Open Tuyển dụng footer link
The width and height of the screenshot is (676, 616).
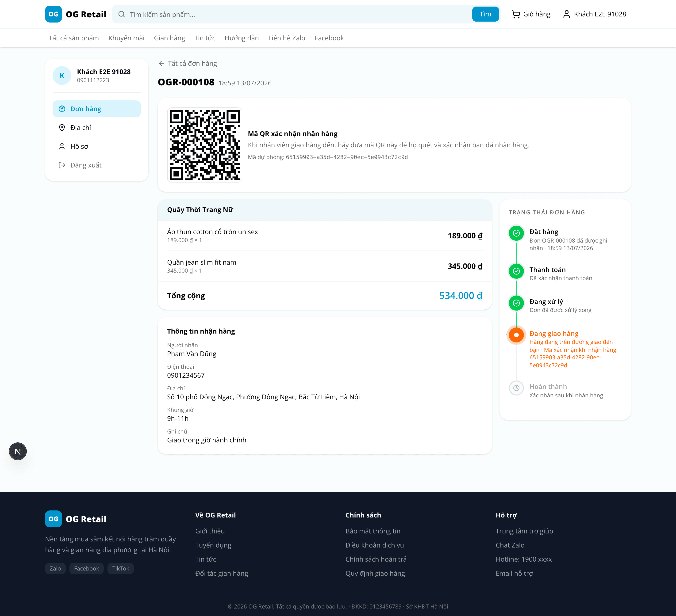(213, 545)
